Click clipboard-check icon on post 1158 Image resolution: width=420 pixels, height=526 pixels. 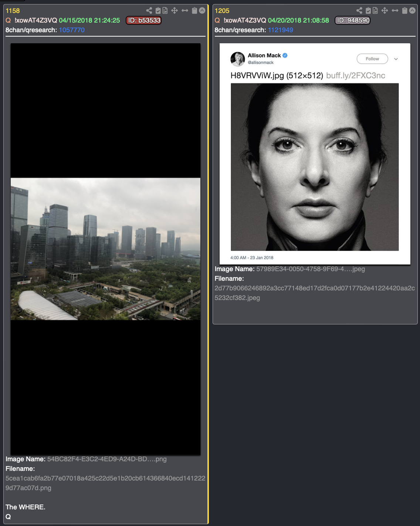(x=158, y=10)
